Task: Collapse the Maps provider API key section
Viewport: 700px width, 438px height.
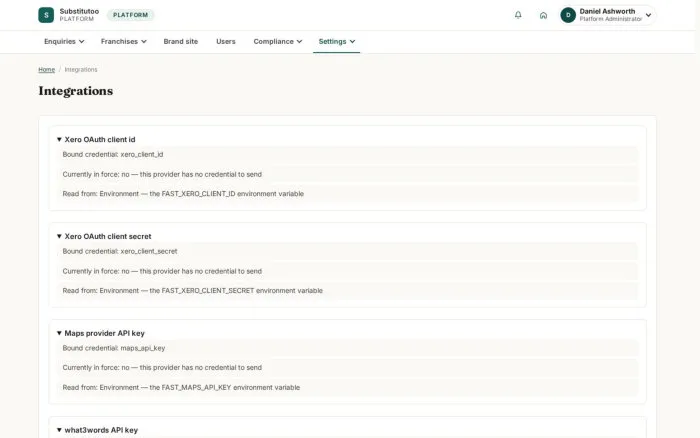Action: (x=100, y=333)
